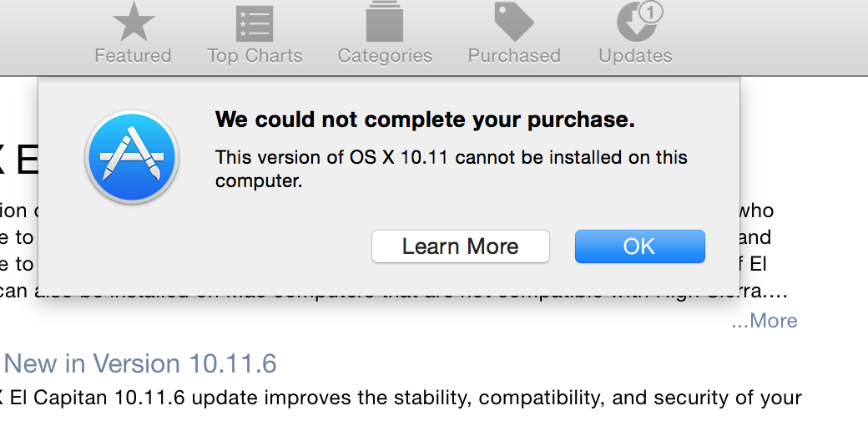The height and width of the screenshot is (421, 868).
Task: Select the Purchased price tag icon
Action: coord(513,22)
